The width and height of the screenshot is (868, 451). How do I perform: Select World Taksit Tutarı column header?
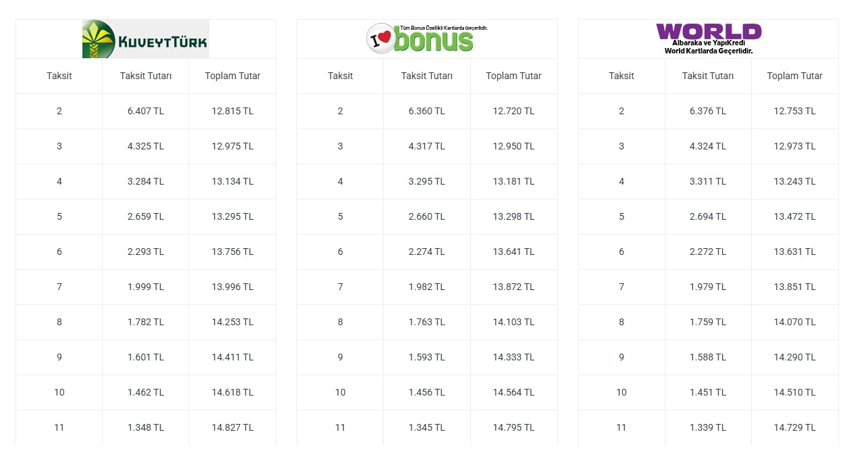coord(708,76)
